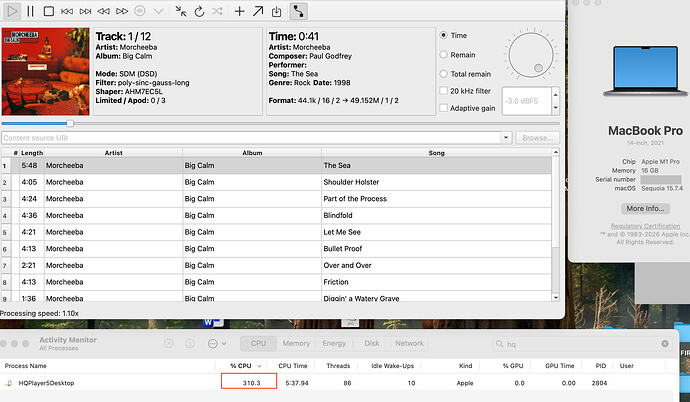
Task: Click the greyed circular record-style icon
Action: coord(140,11)
